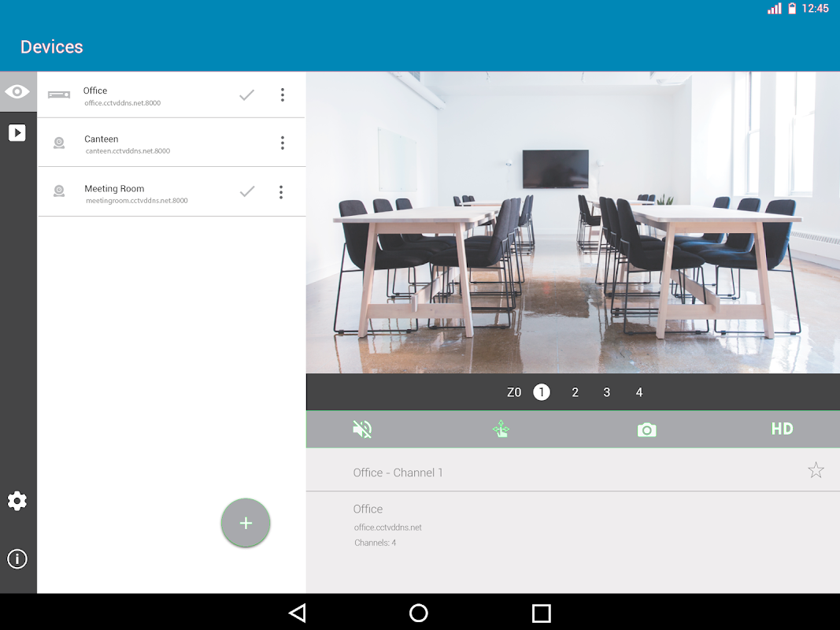Tap the Android back button

coord(298,613)
